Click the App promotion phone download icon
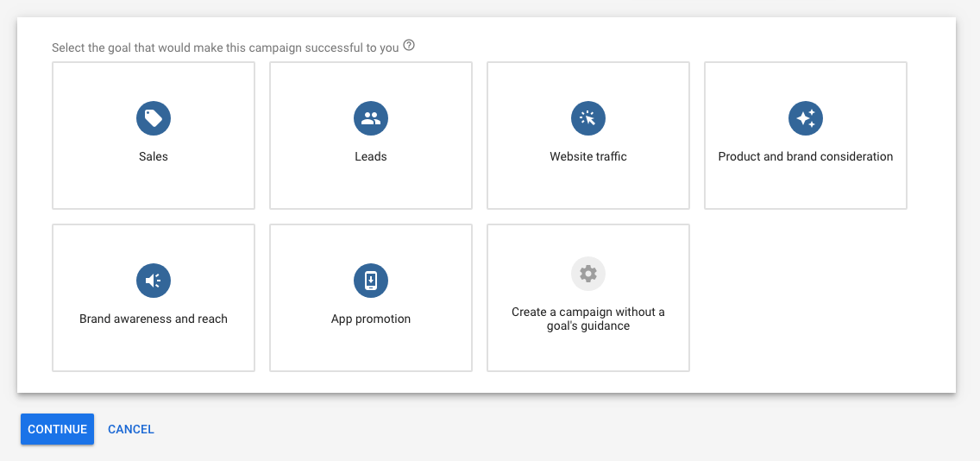980x461 pixels. tap(371, 281)
